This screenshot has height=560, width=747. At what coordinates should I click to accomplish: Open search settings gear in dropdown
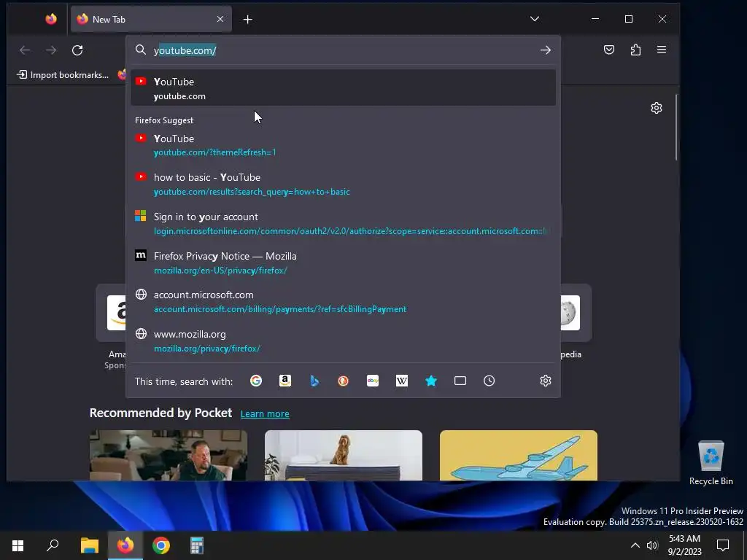pos(546,381)
